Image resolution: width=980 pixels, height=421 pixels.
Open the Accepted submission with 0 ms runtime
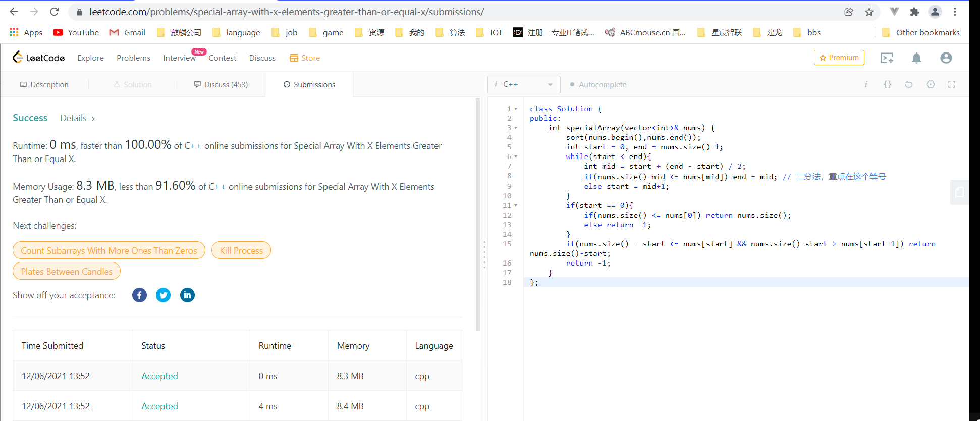(x=159, y=376)
